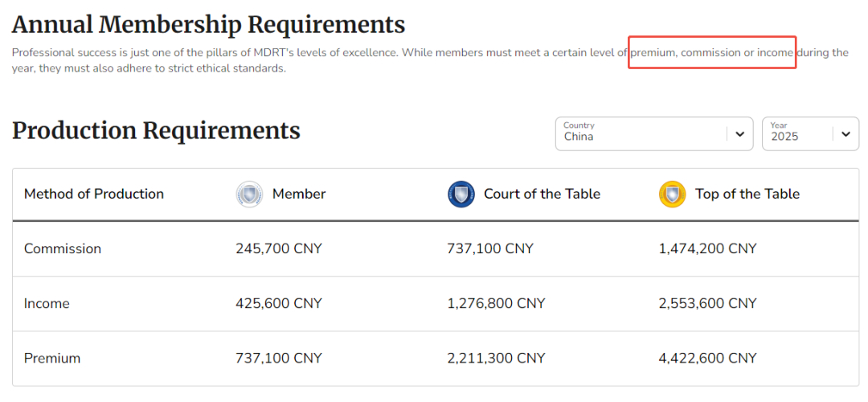Click the 245,700 CNY cell
Image resolution: width=868 pixels, height=402 pixels.
pos(278,248)
